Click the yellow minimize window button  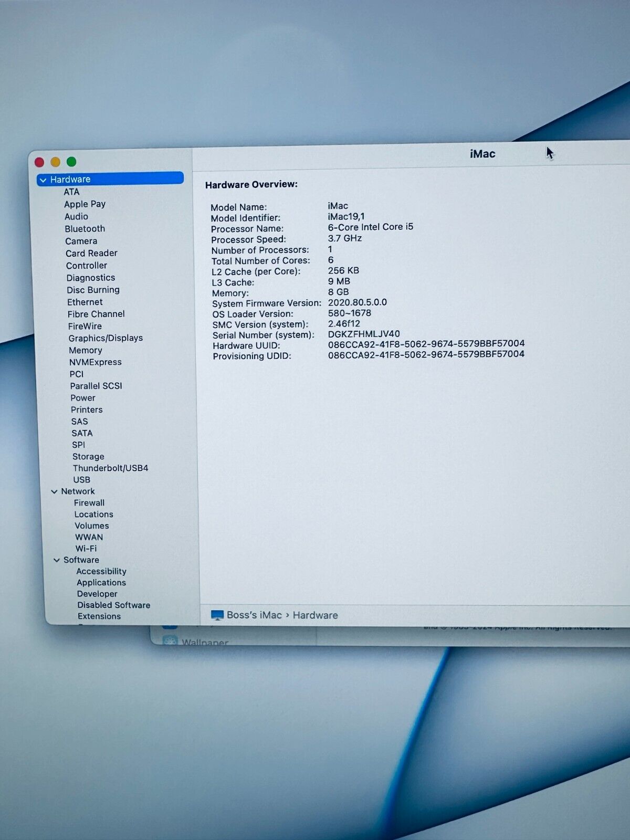pos(56,162)
